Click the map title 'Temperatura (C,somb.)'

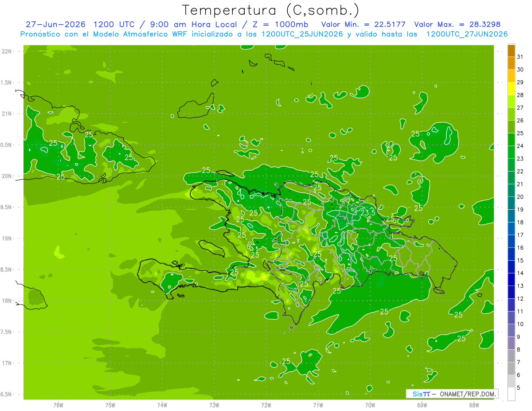pos(270,10)
